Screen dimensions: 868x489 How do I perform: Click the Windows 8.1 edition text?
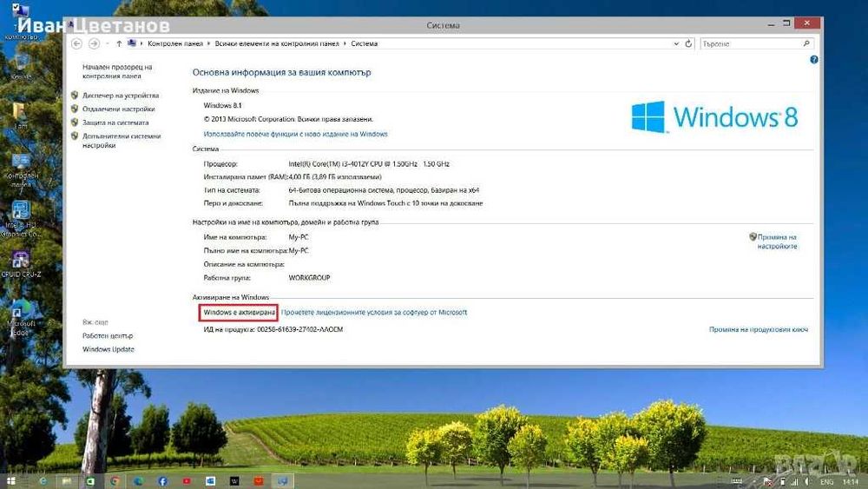pos(222,105)
